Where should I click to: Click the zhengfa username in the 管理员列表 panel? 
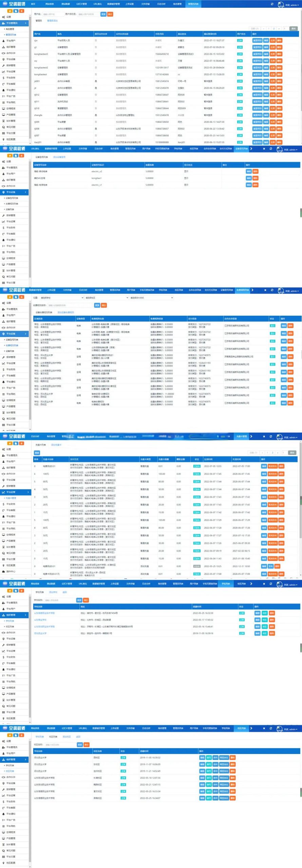point(38,115)
